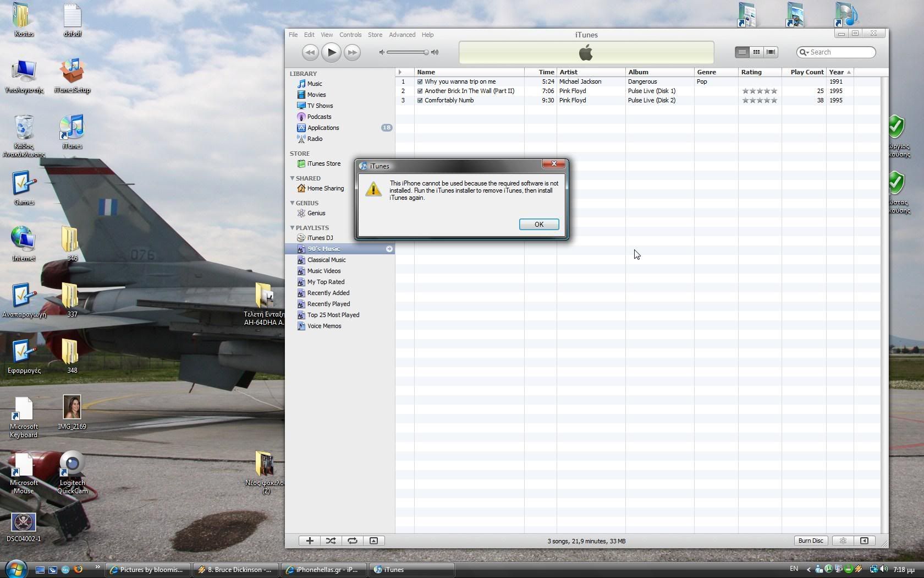Click the add playlist plus button

[310, 541]
